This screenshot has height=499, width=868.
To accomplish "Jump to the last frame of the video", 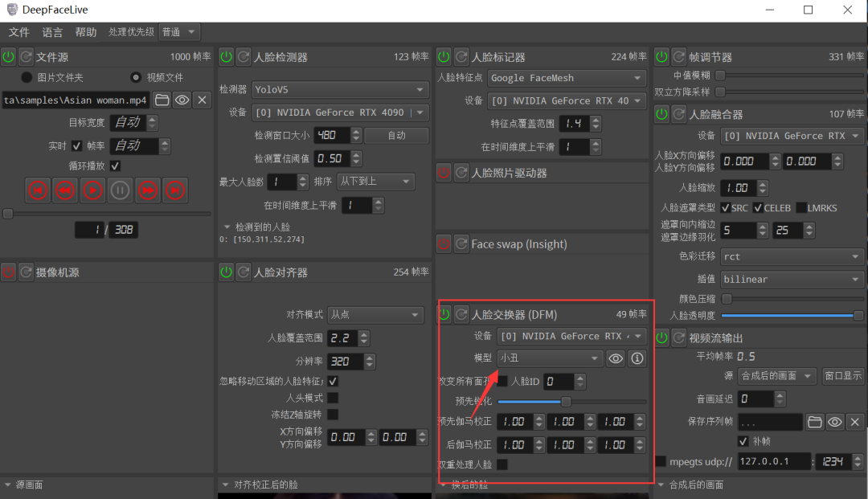I will coord(175,190).
